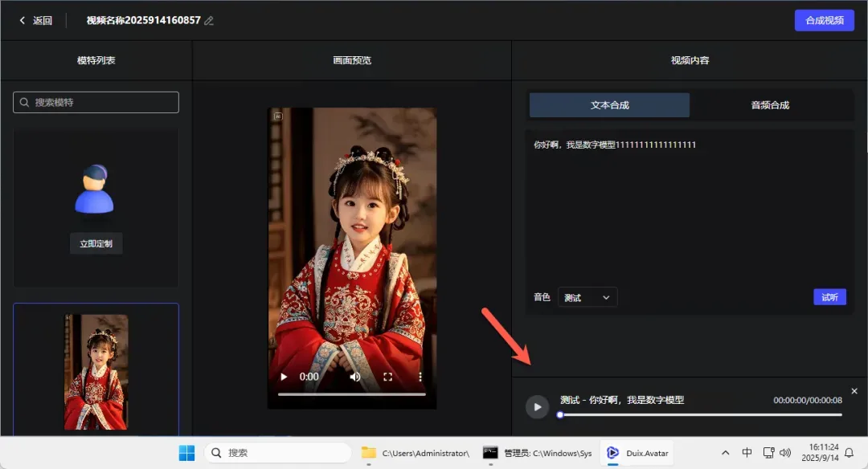Expand the 音色 voice dropdown

click(588, 297)
